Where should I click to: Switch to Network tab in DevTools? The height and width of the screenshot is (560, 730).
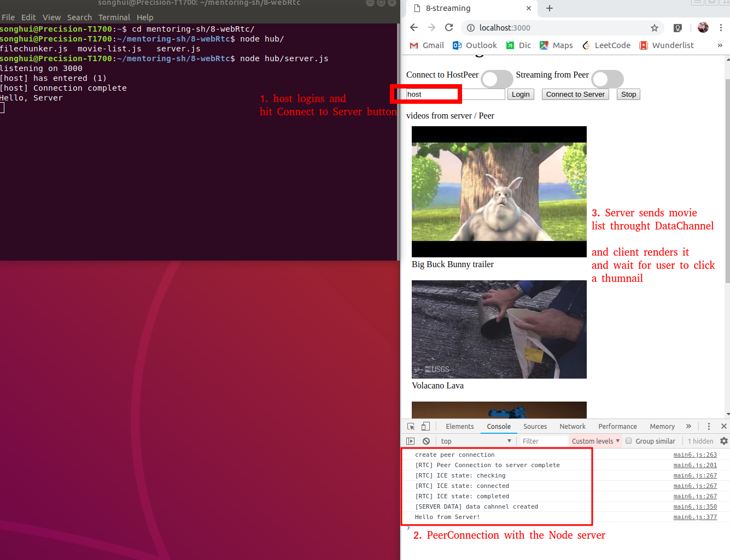point(573,427)
